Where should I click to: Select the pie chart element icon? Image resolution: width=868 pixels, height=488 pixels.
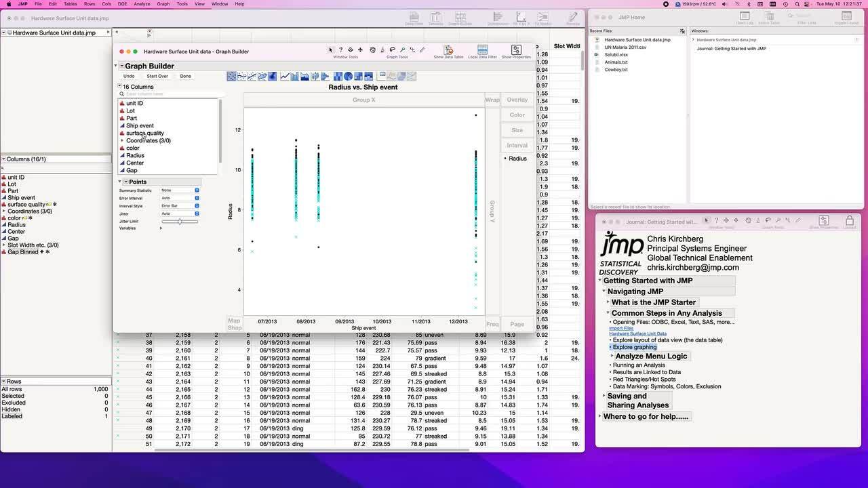click(x=349, y=76)
